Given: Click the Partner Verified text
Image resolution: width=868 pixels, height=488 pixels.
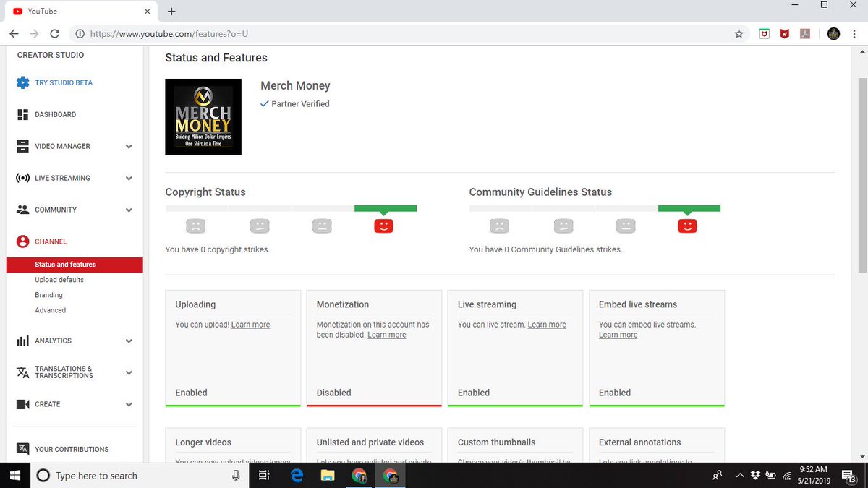Looking at the screenshot, I should point(300,104).
